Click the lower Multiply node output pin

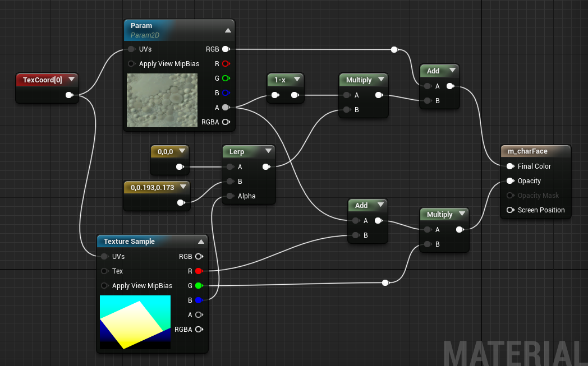tap(460, 230)
